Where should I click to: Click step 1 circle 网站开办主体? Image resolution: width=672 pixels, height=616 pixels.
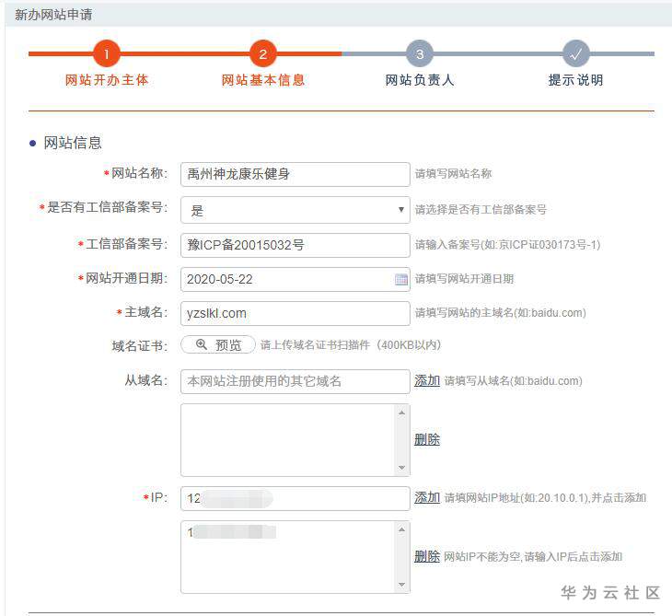click(106, 53)
